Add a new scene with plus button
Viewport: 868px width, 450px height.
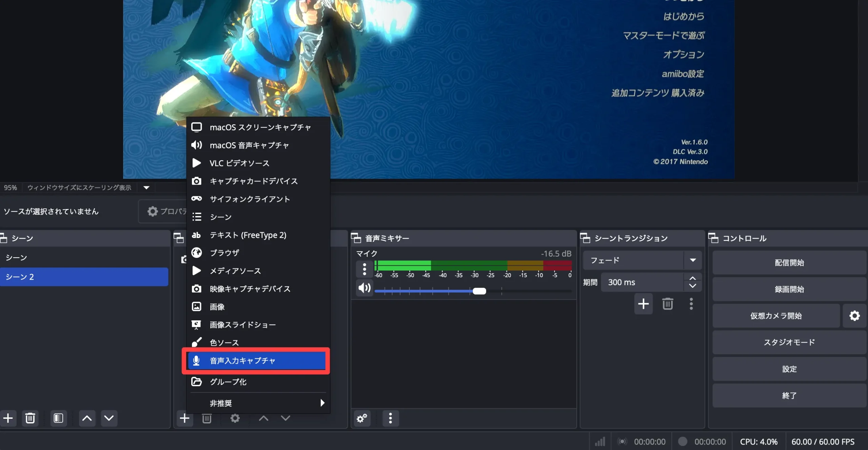point(8,418)
